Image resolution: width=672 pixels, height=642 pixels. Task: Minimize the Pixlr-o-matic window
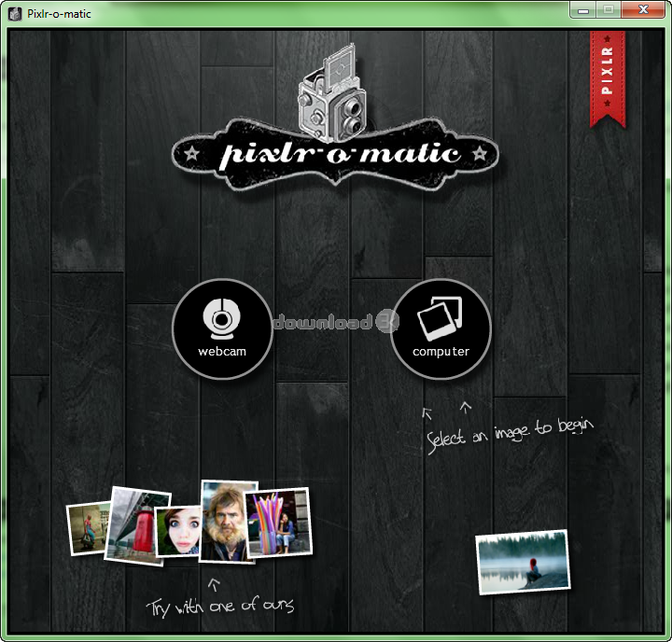[582, 10]
